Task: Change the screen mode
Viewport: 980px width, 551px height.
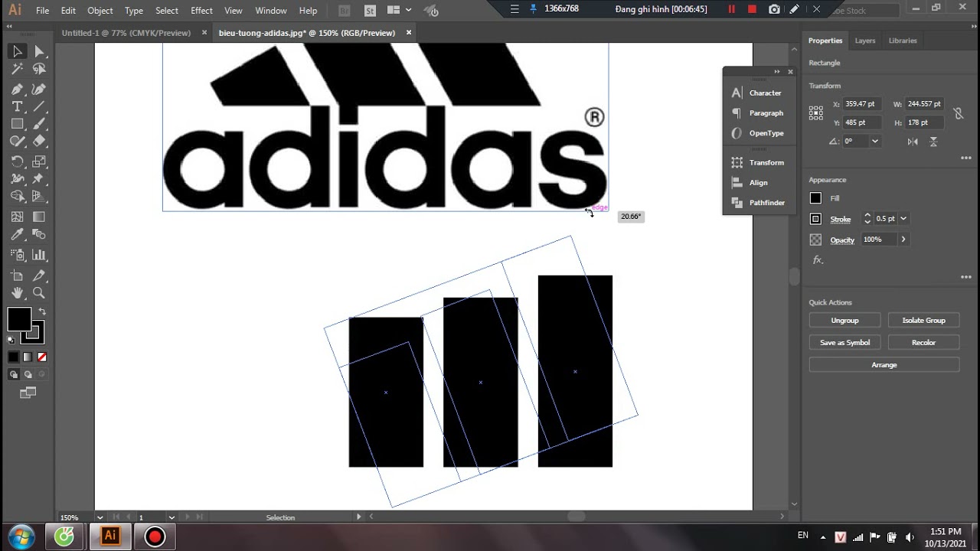Action: pyautogui.click(x=28, y=393)
